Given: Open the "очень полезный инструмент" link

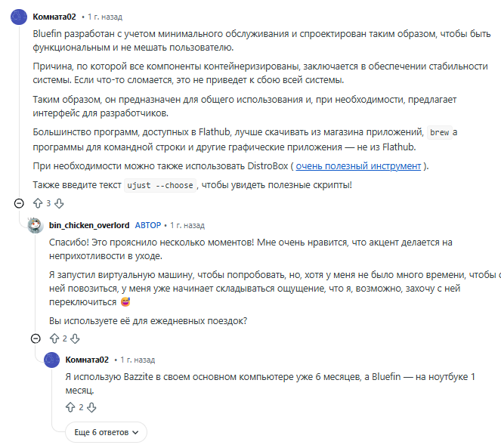Looking at the screenshot, I should [x=358, y=166].
